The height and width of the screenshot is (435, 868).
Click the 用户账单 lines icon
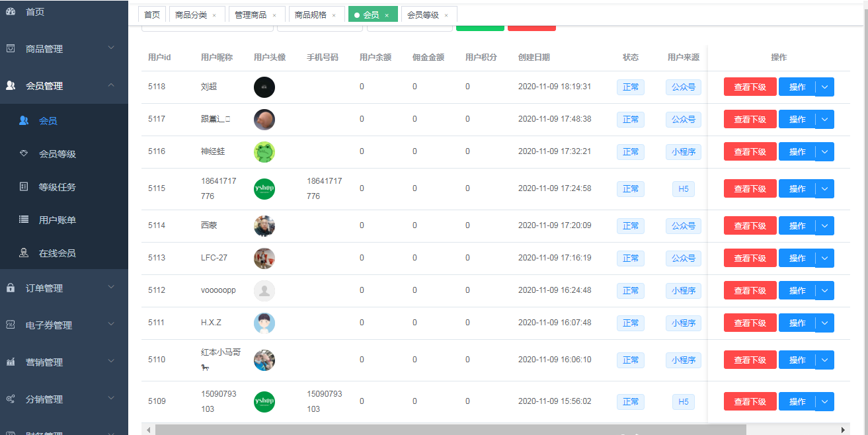(x=24, y=219)
